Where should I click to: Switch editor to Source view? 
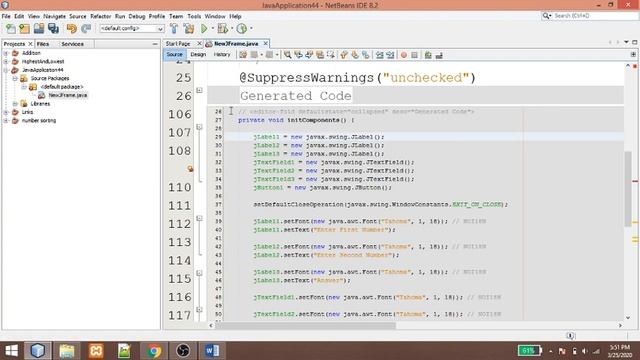175,54
